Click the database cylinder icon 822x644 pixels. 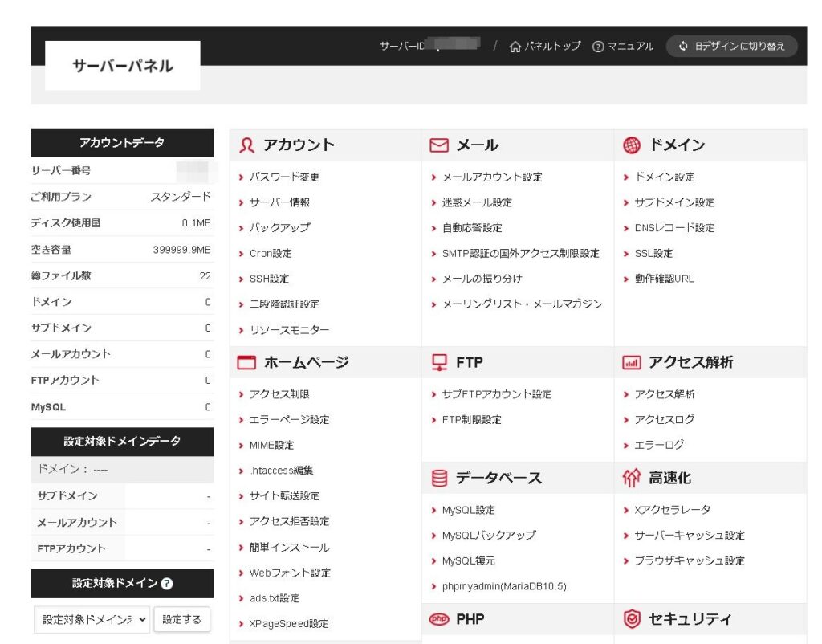pyautogui.click(x=439, y=479)
